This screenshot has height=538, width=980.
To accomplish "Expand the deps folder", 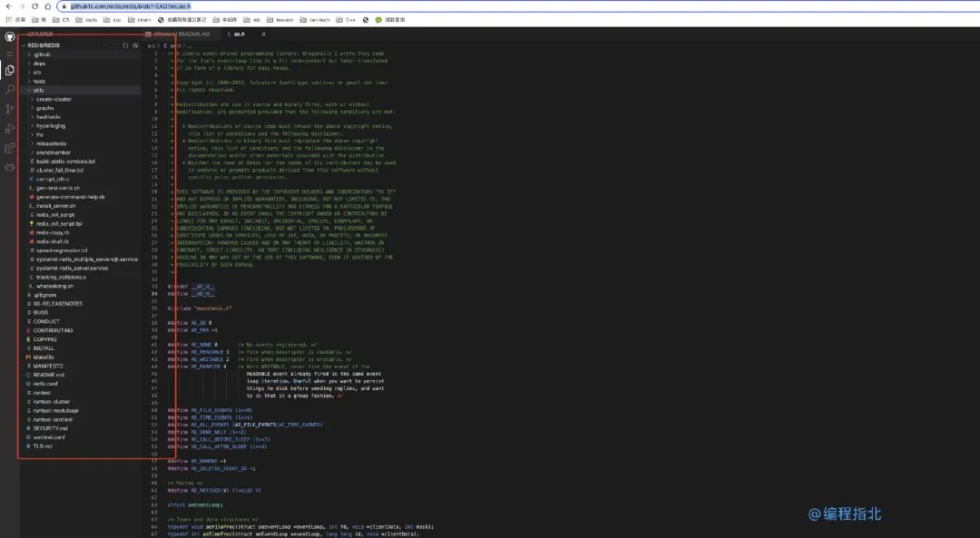I will click(x=82, y=64).
